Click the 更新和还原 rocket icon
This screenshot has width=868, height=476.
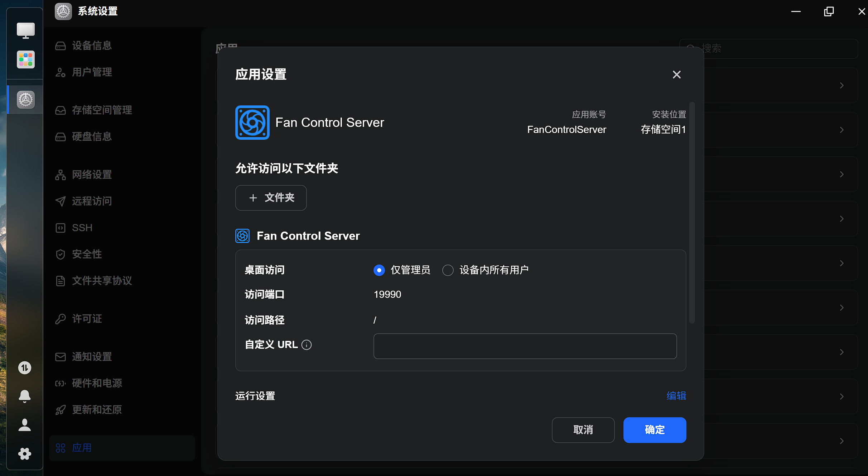(61, 410)
